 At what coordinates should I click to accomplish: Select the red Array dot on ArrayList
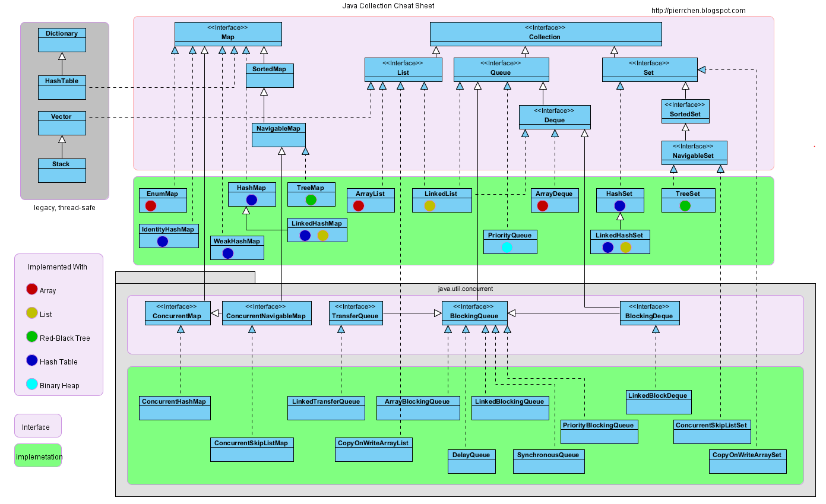click(357, 205)
